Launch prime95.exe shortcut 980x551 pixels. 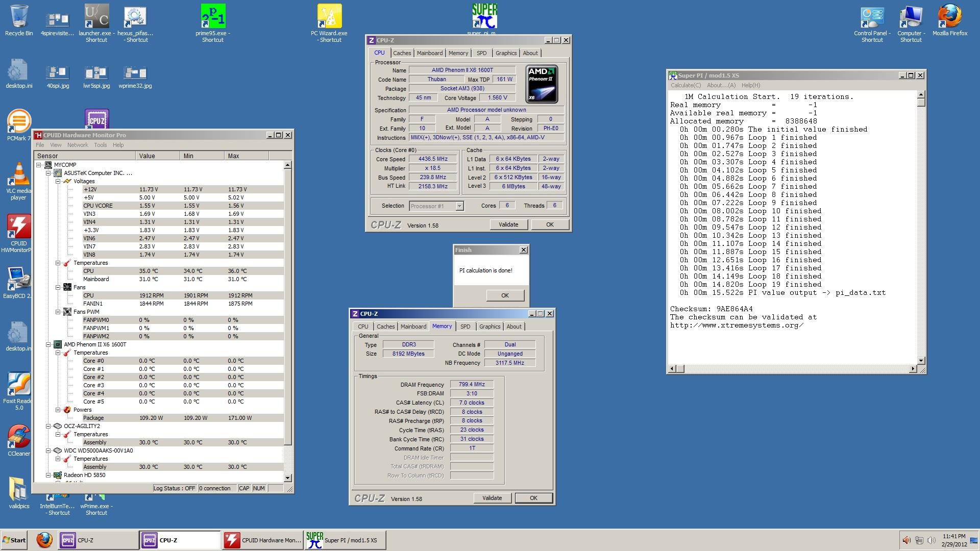click(213, 23)
